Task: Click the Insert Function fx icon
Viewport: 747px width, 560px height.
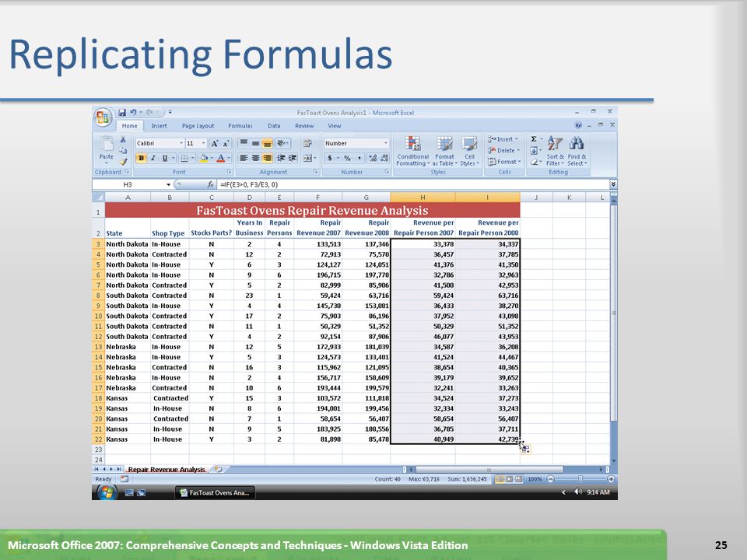Action: [x=210, y=184]
